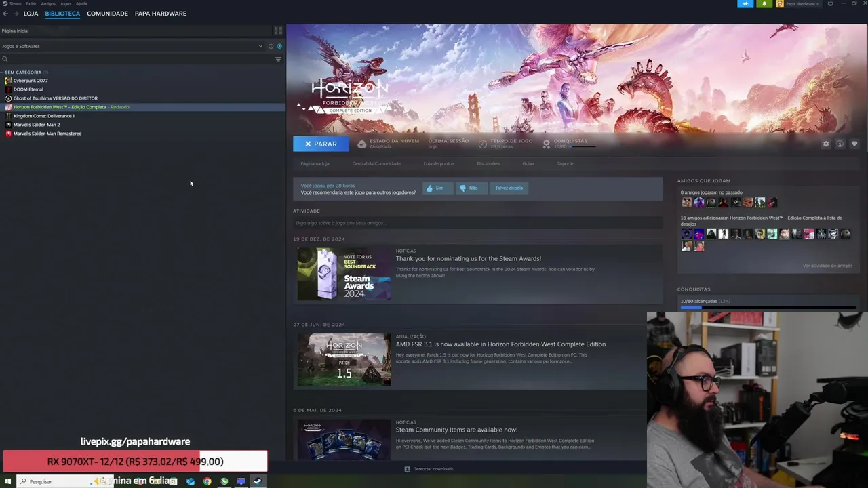Stop the game with the PARAR button
The width and height of the screenshot is (868, 488).
tap(321, 144)
